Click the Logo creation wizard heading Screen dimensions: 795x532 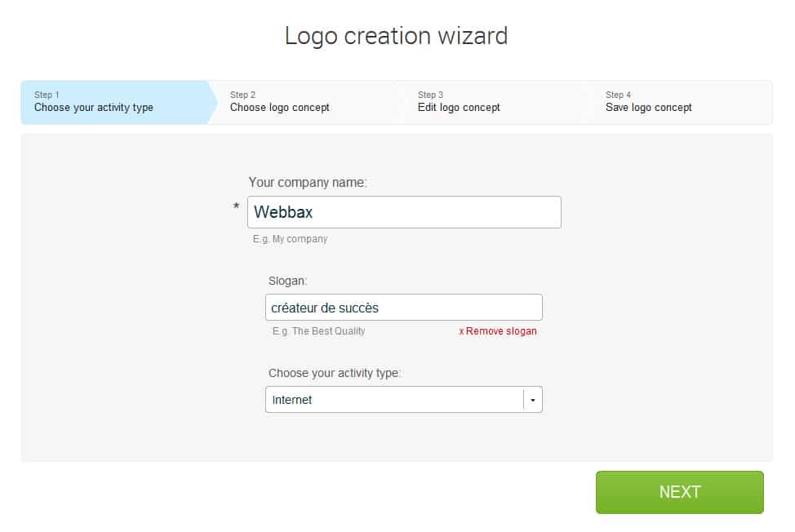[396, 36]
